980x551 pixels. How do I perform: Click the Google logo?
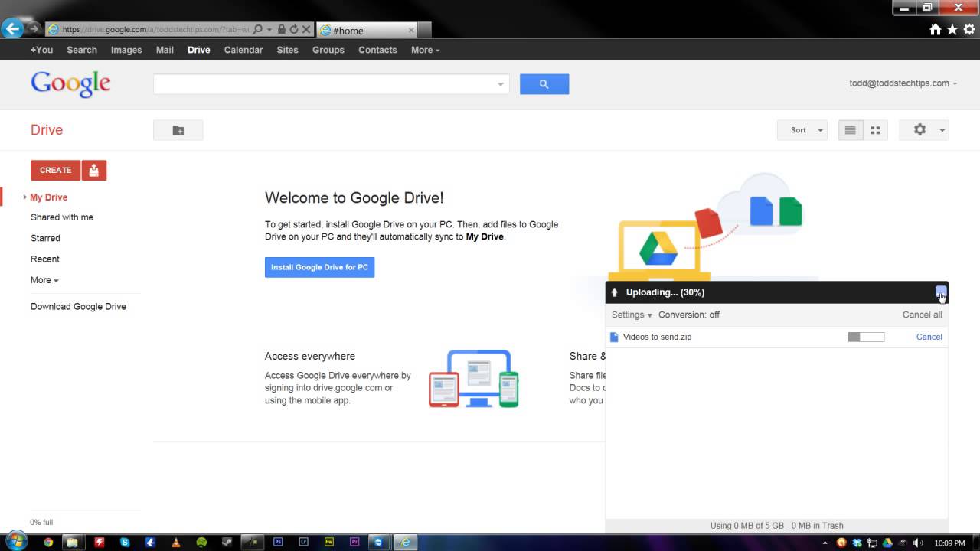pyautogui.click(x=70, y=84)
